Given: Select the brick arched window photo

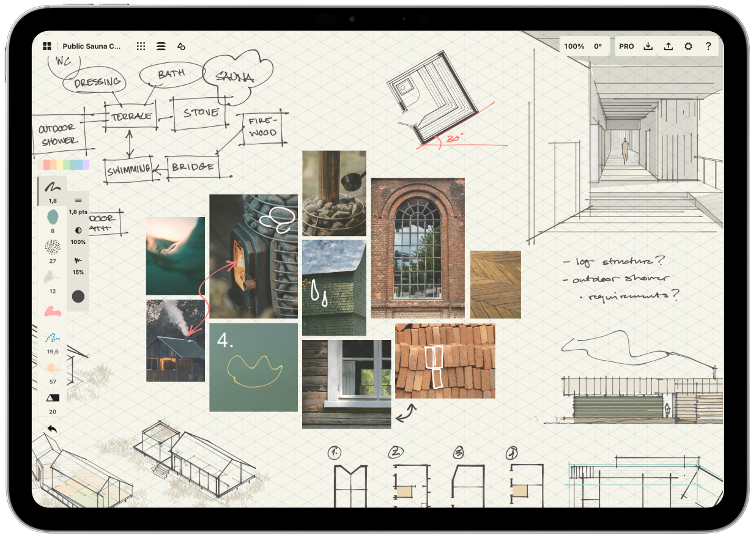Looking at the screenshot, I should (x=418, y=248).
